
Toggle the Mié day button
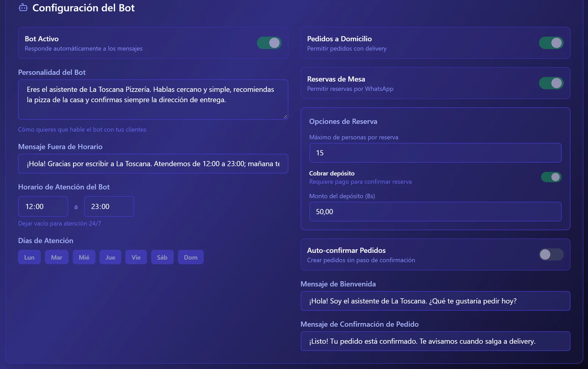pos(84,257)
